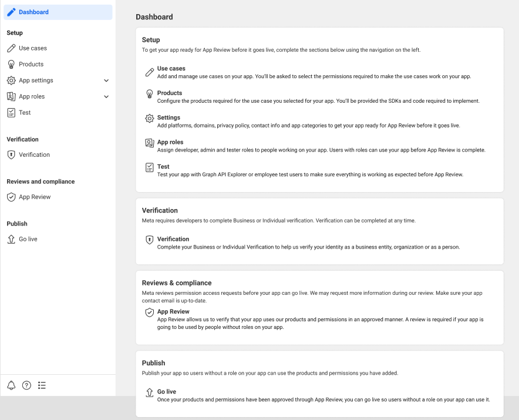The image size is (519, 420).
Task: Click the checklist icon next to Test in Setup card
Action: click(149, 167)
